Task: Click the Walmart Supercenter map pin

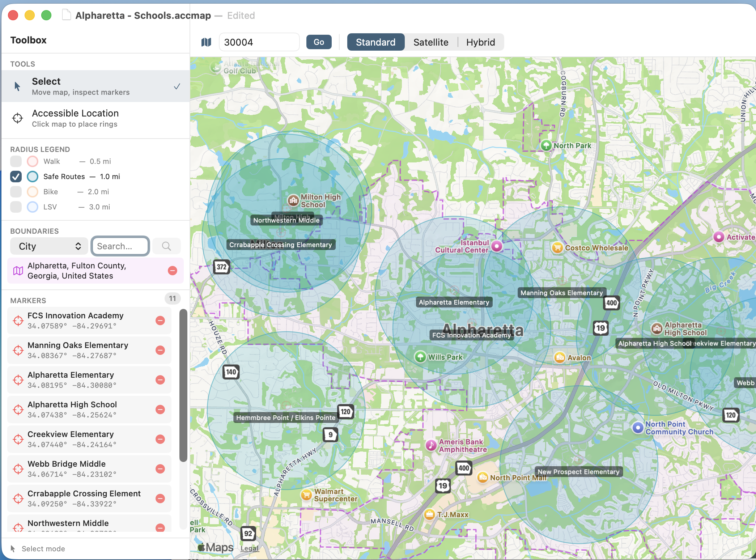Action: (x=306, y=495)
